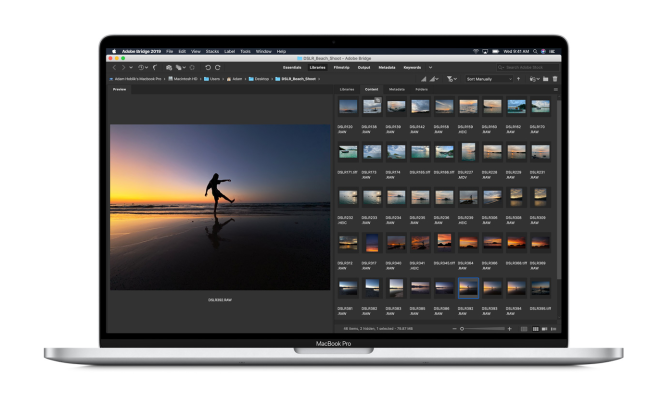Select the Filmstrip workspace
Image resolution: width=650 pixels, height=418 pixels.
[342, 67]
